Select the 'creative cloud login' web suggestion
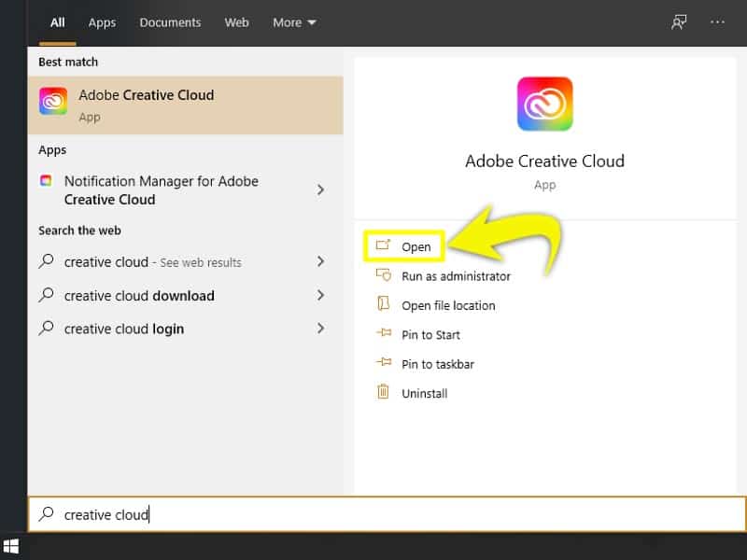The height and width of the screenshot is (560, 747). point(185,329)
